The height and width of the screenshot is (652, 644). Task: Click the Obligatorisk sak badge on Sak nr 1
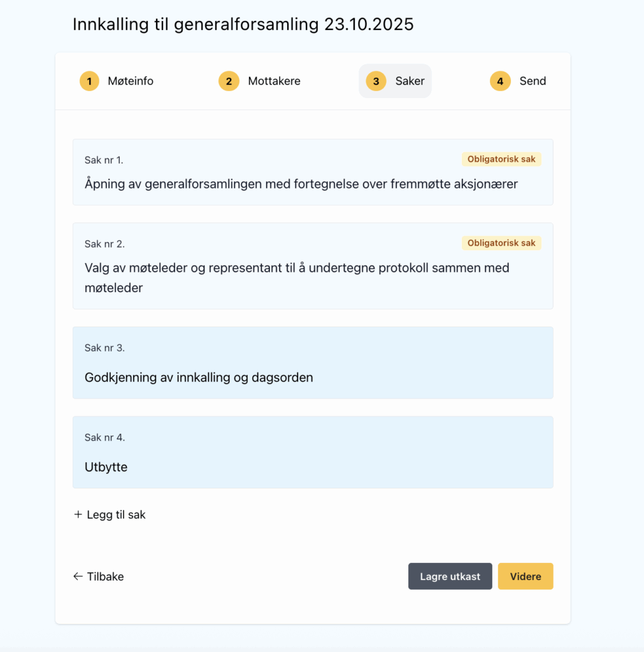pos(501,159)
